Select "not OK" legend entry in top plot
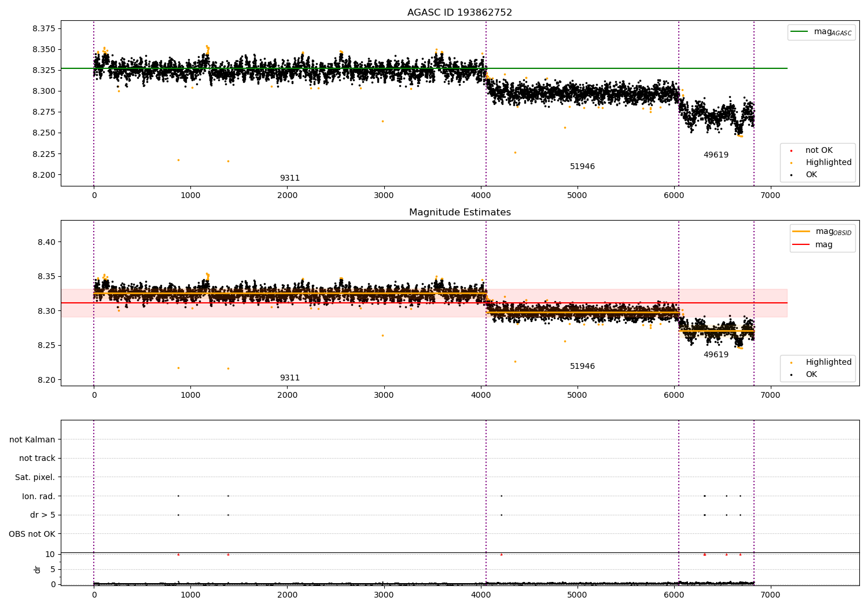Image resolution: width=868 pixels, height=608 pixels. pyautogui.click(x=819, y=151)
